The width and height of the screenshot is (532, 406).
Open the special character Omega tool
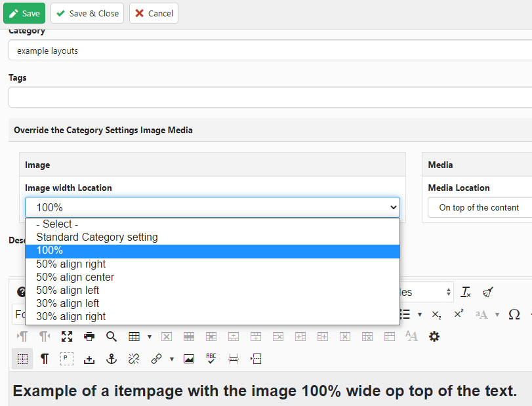[514, 314]
